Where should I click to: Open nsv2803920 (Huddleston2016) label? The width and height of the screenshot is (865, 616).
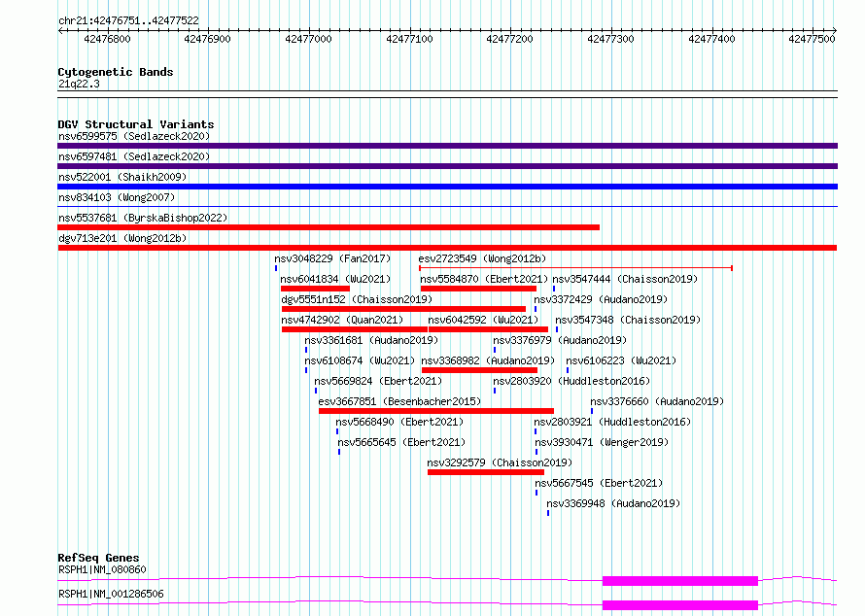click(x=571, y=381)
